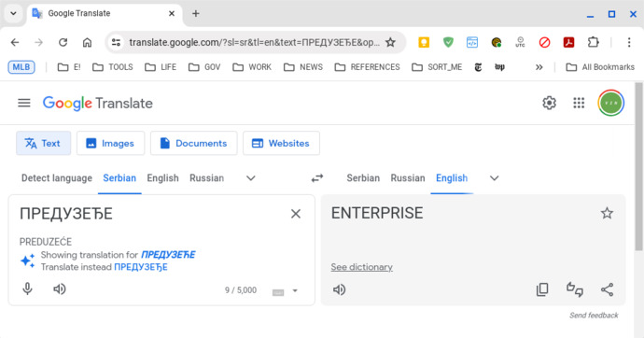Image resolution: width=644 pixels, height=338 pixels.
Task: Expand more source languages list
Action: pyautogui.click(x=251, y=178)
